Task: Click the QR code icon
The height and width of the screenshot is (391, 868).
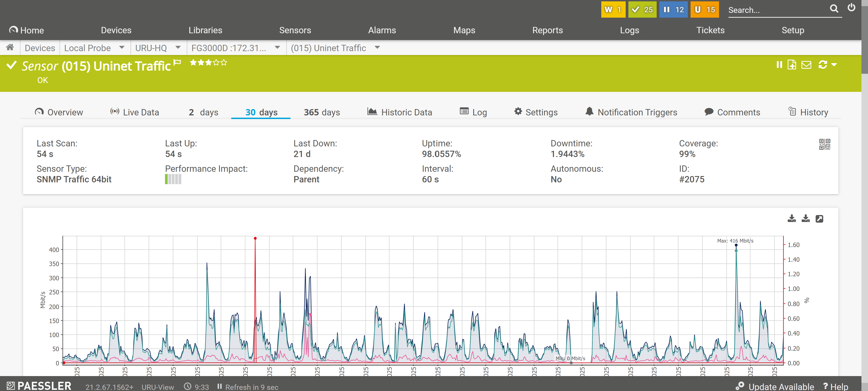Action: tap(825, 144)
